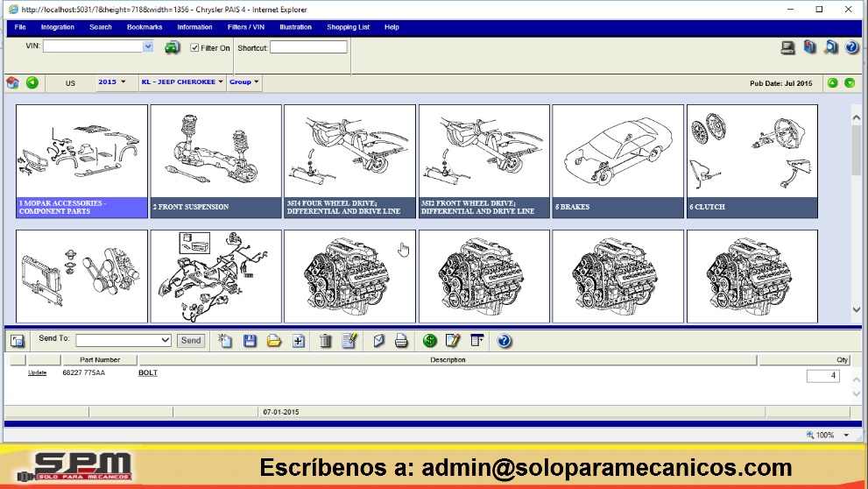Open the Shopping List menu

click(x=349, y=27)
